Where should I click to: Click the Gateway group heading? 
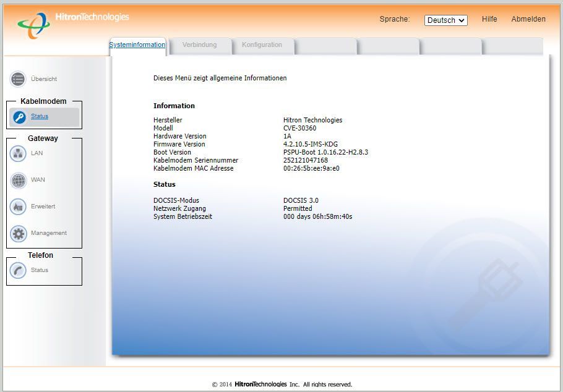pyautogui.click(x=43, y=138)
